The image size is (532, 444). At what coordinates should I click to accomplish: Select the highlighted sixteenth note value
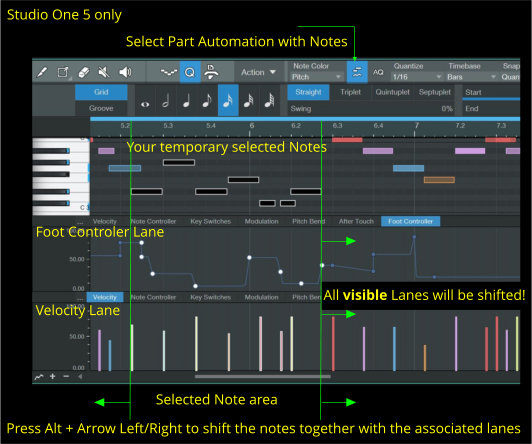point(228,100)
